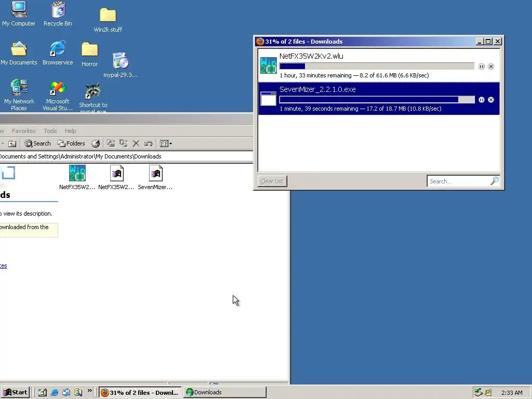
Task: Pause the SevenMizer_2.2.1.0.exe download
Action: pyautogui.click(x=482, y=100)
